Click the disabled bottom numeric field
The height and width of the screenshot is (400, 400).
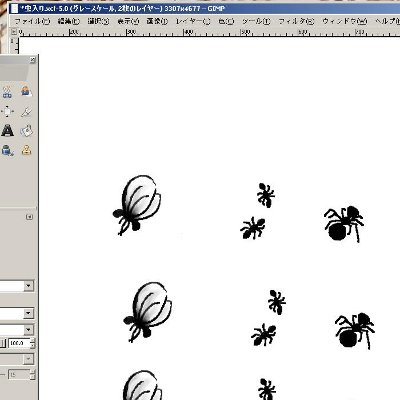(19, 375)
